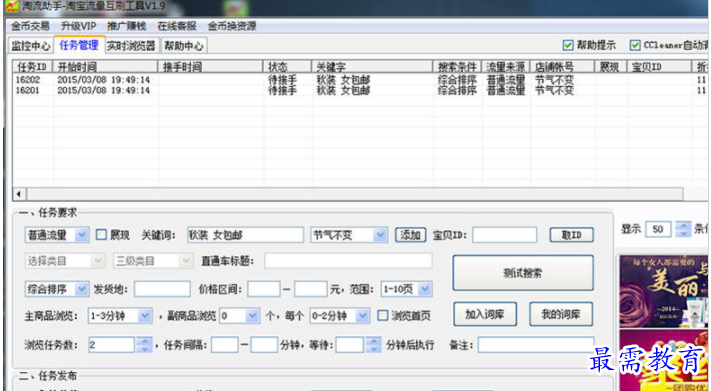The width and height of the screenshot is (711, 391).
Task: Open the 推广赚钱 menu
Action: (x=127, y=26)
